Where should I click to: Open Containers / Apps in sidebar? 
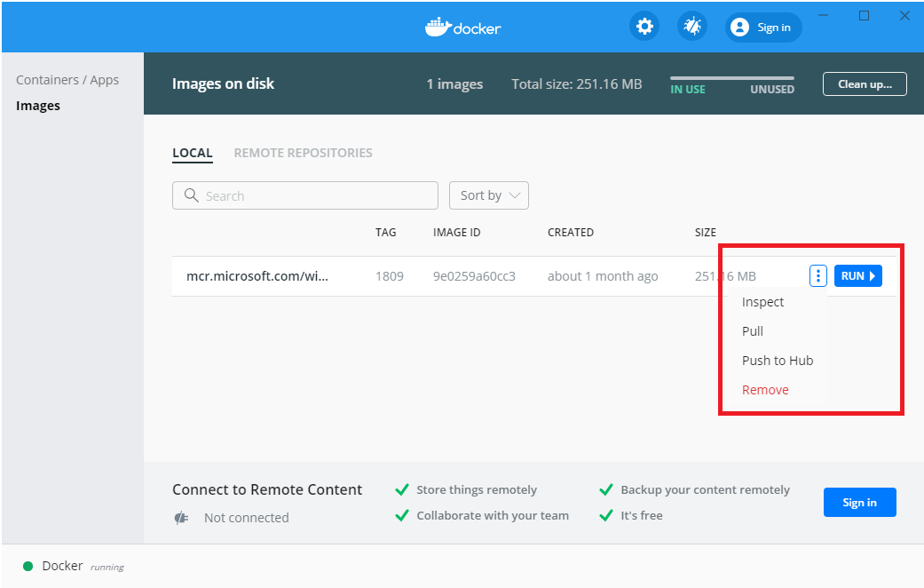[67, 80]
